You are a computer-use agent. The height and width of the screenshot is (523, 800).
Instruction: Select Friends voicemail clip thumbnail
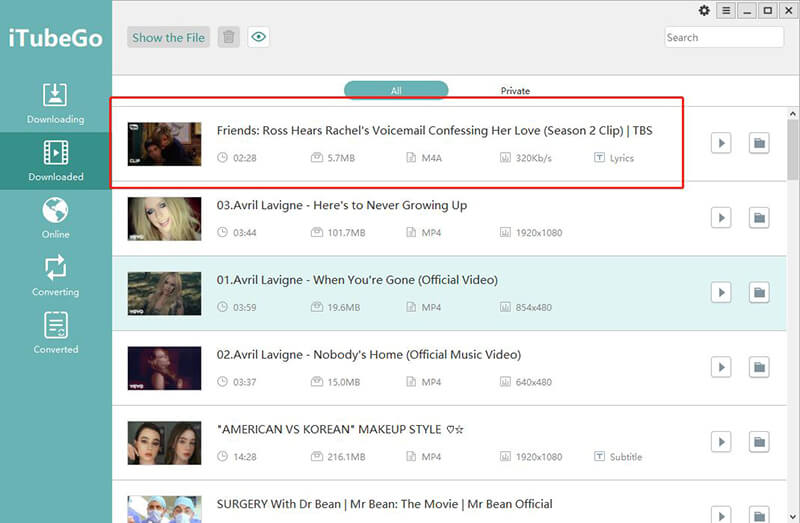[x=164, y=144]
